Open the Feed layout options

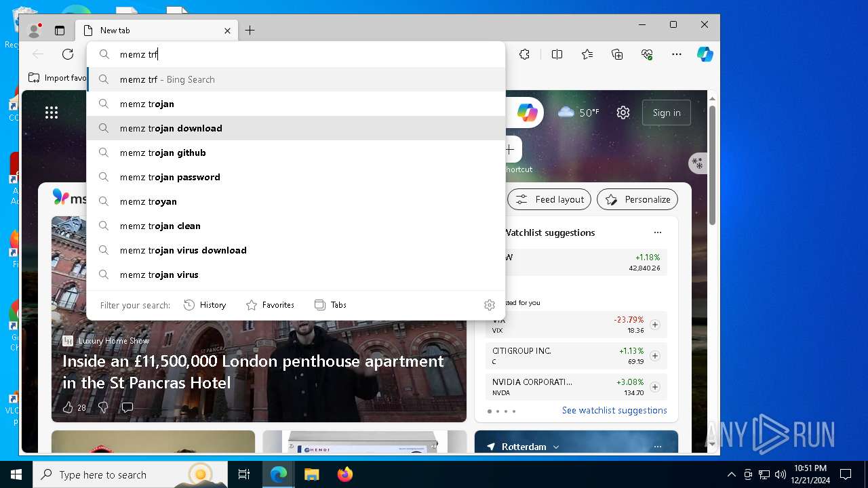[x=549, y=199]
